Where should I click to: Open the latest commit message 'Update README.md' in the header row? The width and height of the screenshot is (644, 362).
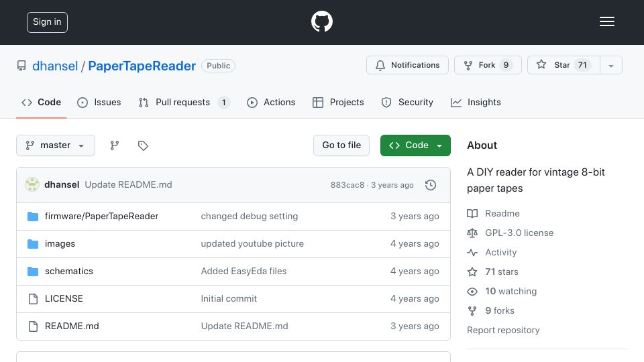click(x=128, y=185)
